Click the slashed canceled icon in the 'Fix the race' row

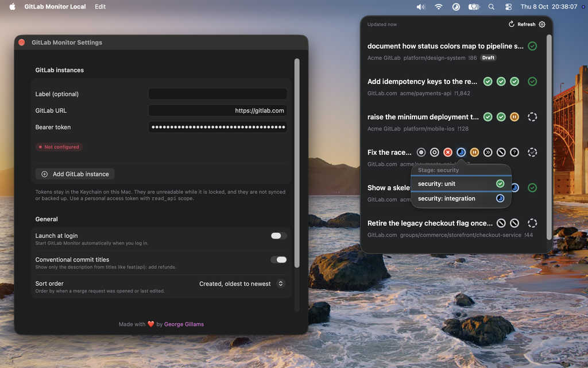click(501, 152)
